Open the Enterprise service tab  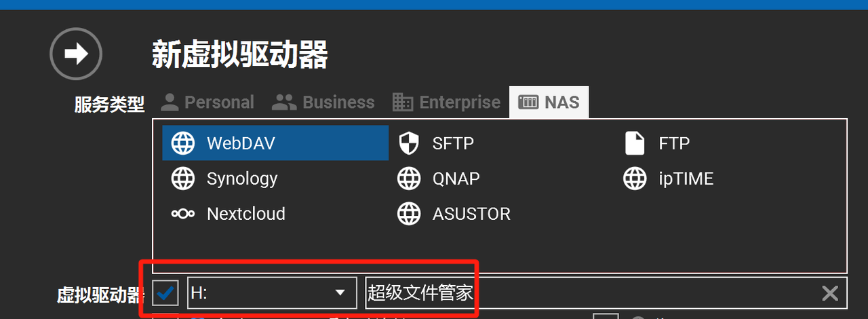click(446, 102)
